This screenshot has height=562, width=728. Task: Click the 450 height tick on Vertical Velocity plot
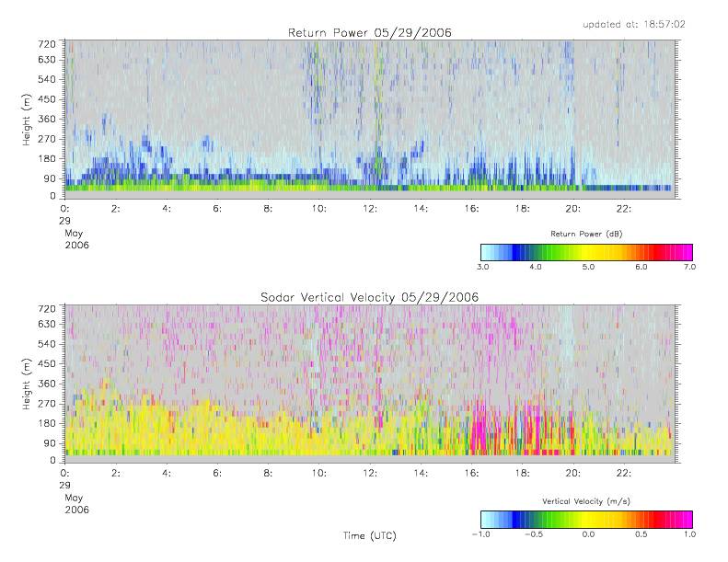tap(47, 364)
